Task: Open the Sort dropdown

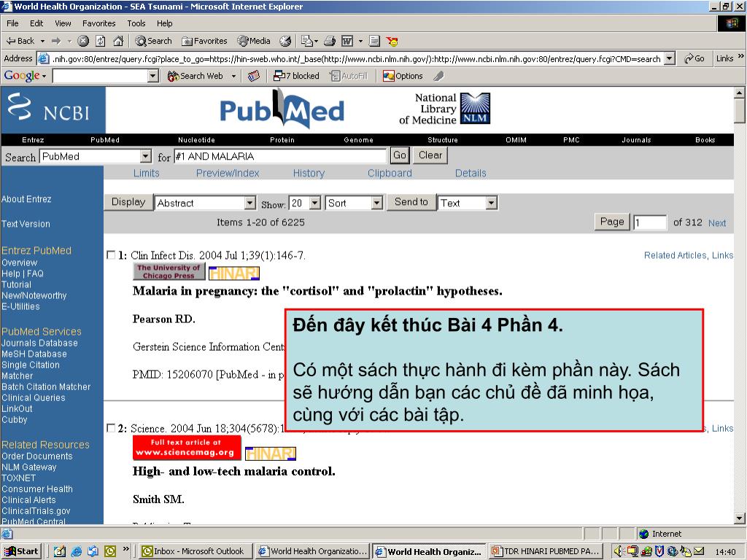Action: click(x=377, y=203)
